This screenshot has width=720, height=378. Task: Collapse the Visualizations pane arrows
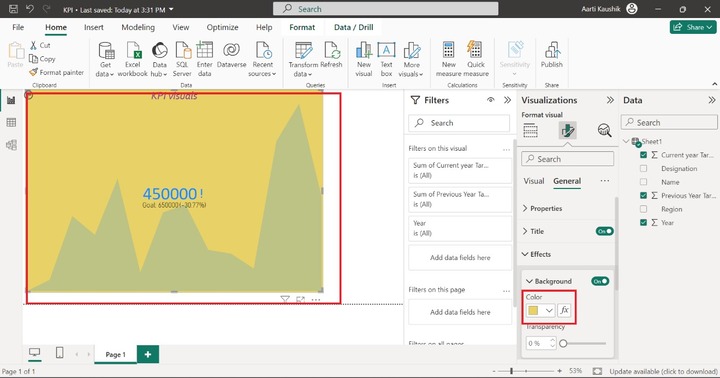610,100
